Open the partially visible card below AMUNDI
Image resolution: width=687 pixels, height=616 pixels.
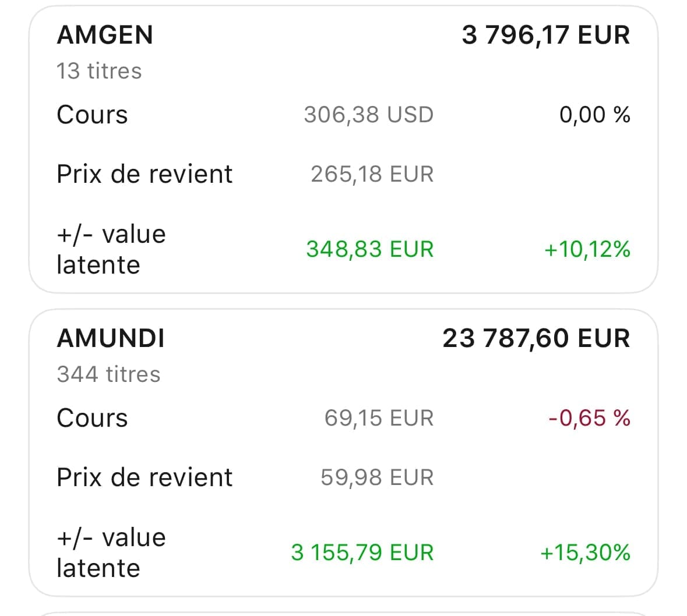(344, 613)
